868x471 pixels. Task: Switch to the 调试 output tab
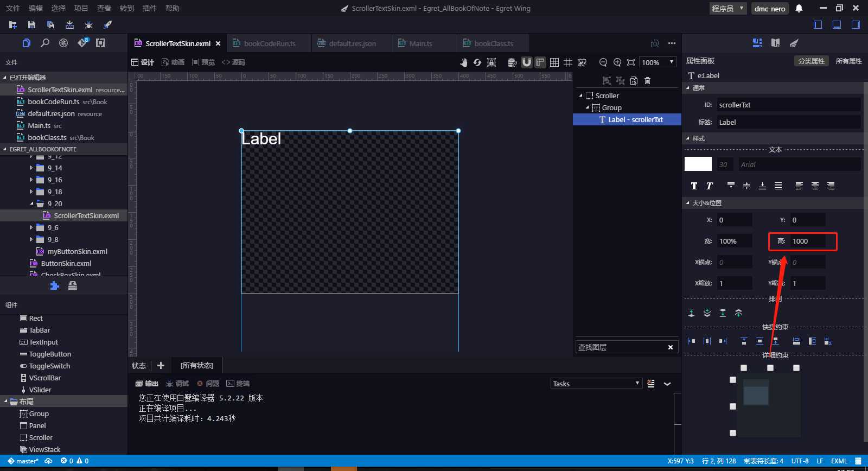pyautogui.click(x=177, y=384)
